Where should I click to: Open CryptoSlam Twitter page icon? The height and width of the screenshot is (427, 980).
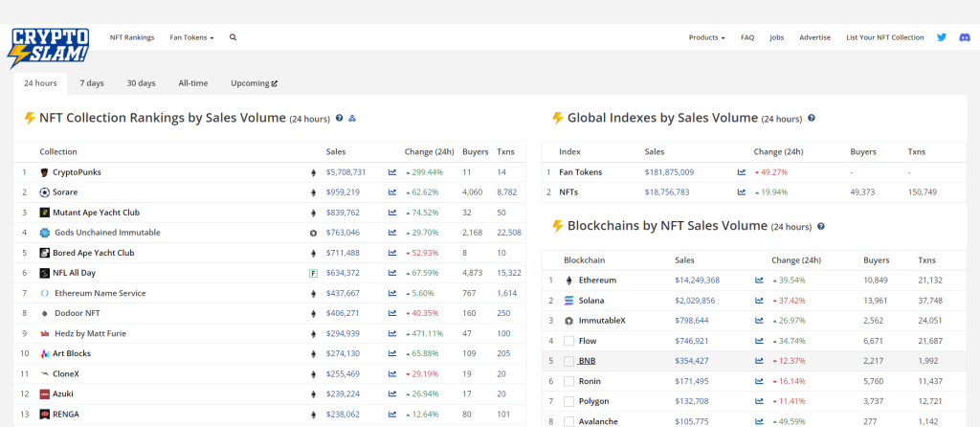[x=942, y=37]
